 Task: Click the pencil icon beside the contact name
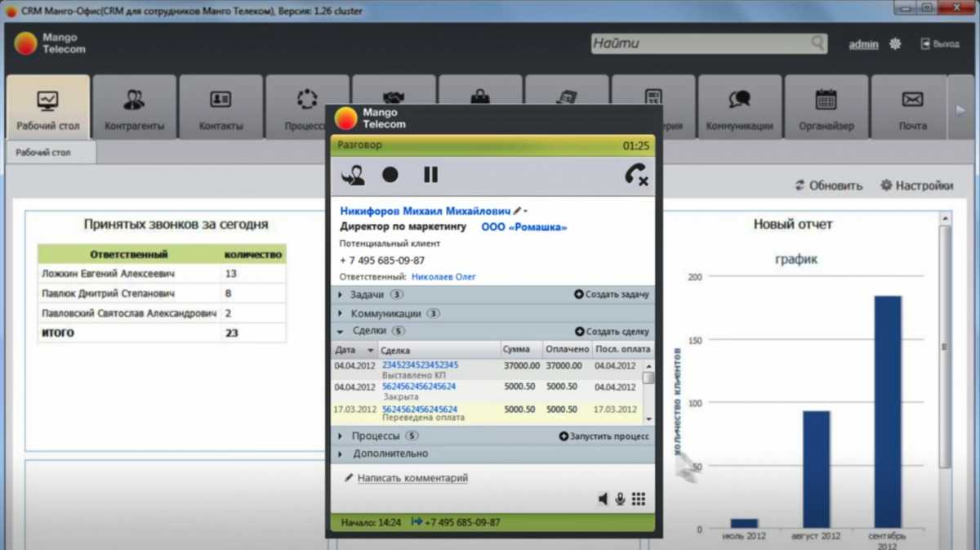pyautogui.click(x=517, y=211)
